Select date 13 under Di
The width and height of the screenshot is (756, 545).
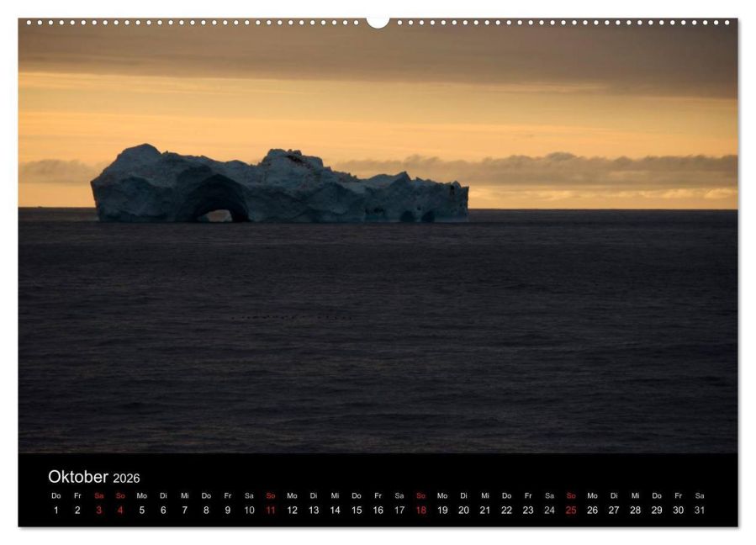click(314, 511)
